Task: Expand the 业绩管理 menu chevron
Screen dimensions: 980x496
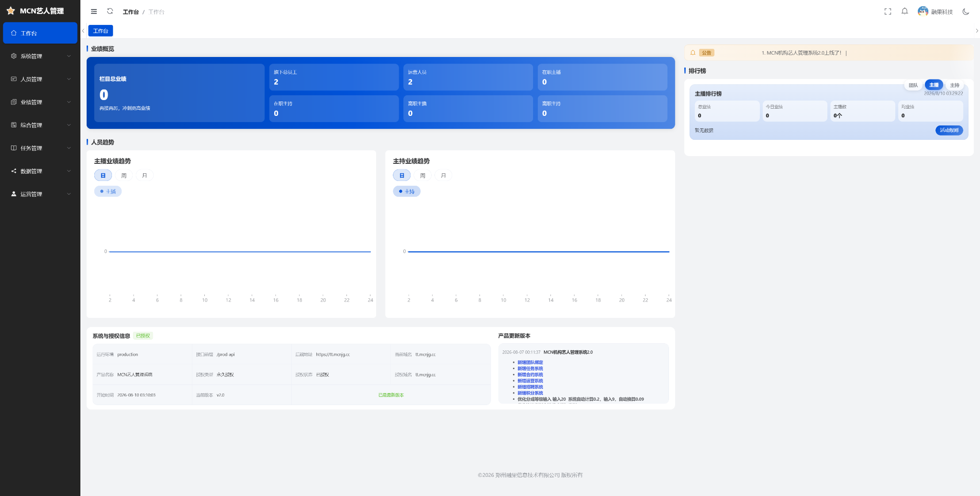Action: click(69, 102)
